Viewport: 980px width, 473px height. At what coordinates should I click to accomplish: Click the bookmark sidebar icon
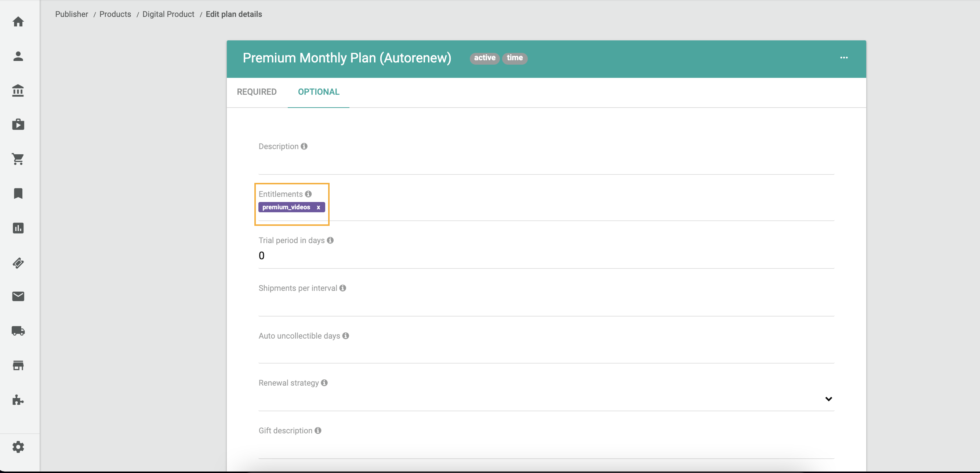click(18, 193)
